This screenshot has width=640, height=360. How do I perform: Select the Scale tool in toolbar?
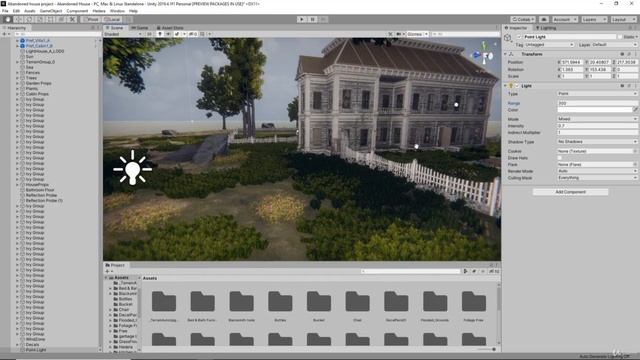pos(40,19)
